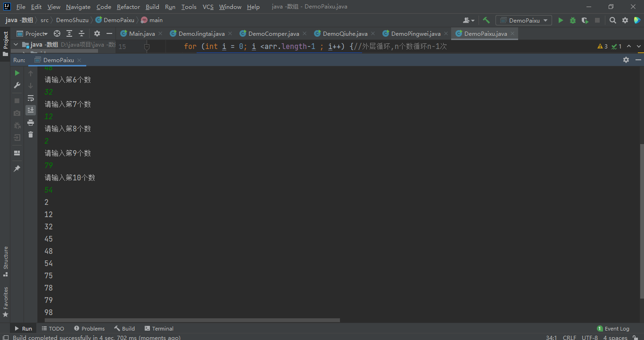Open the user account icon dropdown

pos(469,20)
